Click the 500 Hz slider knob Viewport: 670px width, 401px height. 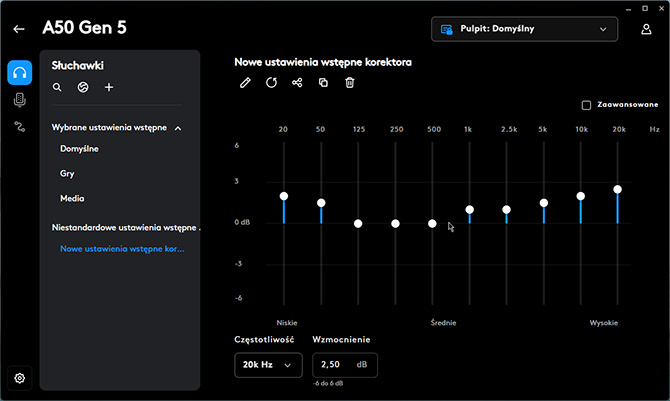[x=432, y=224]
